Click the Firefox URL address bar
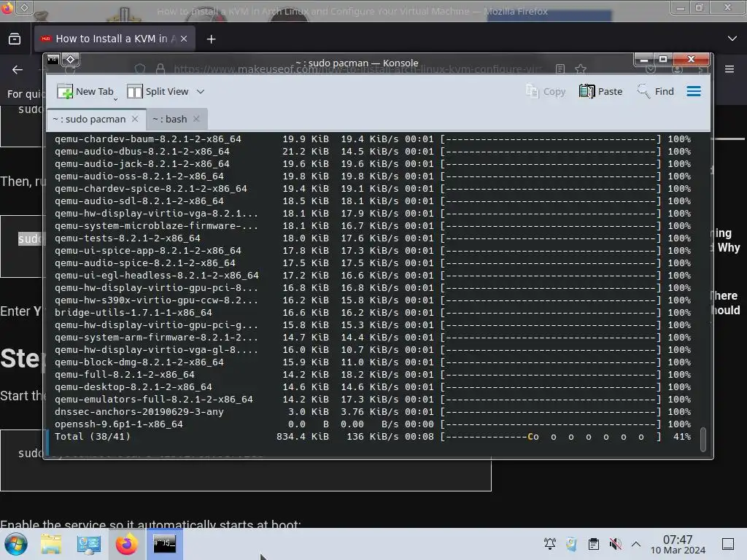 (357, 69)
